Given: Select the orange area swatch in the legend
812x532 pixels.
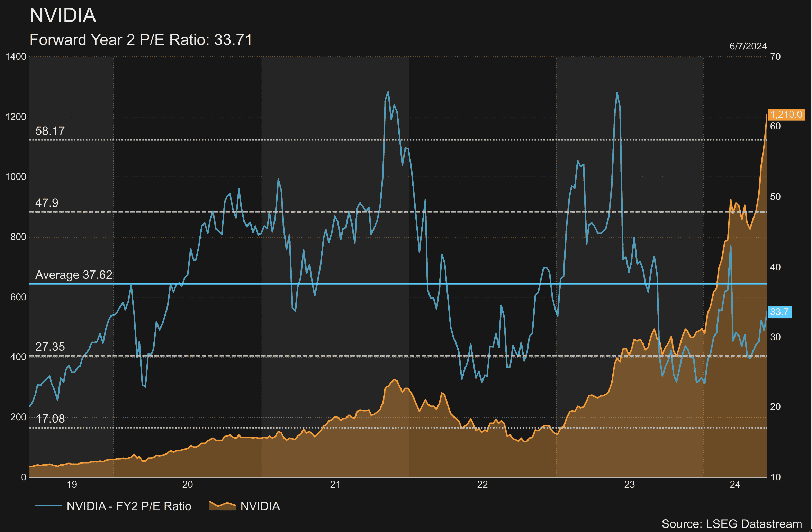Looking at the screenshot, I should click(223, 505).
